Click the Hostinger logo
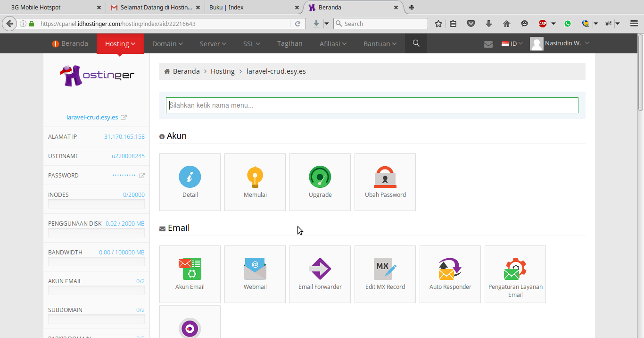The width and height of the screenshot is (644, 338). pyautogui.click(x=97, y=76)
